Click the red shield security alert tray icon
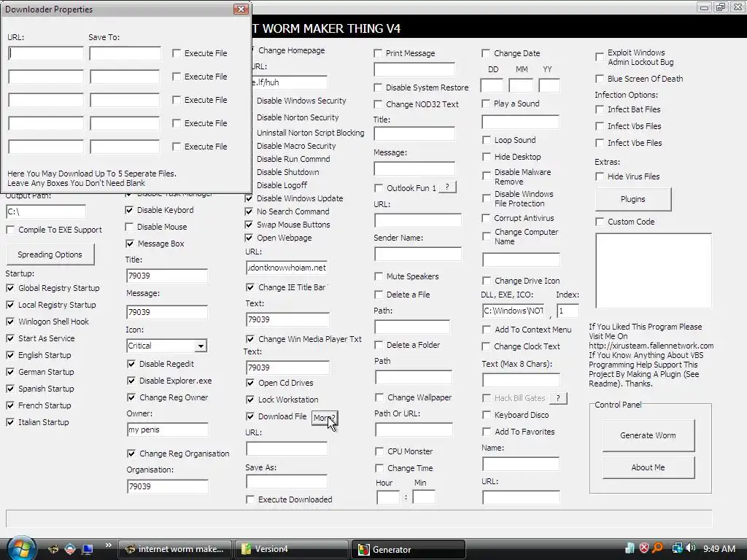The width and height of the screenshot is (747, 560). [x=643, y=548]
